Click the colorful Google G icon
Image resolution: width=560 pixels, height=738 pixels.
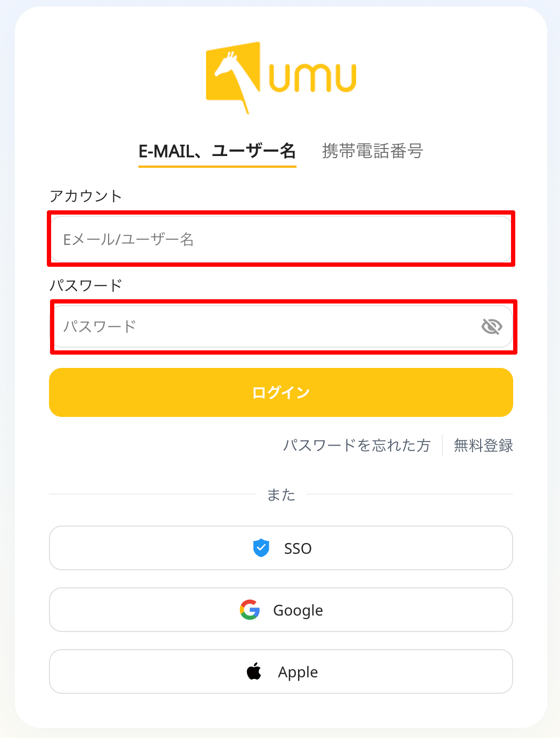(250, 610)
